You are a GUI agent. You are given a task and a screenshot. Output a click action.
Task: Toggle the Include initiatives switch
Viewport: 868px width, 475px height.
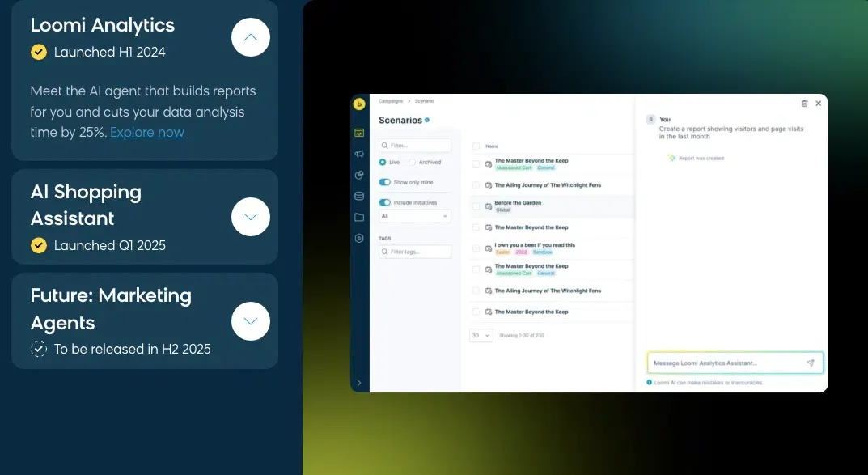pos(385,202)
